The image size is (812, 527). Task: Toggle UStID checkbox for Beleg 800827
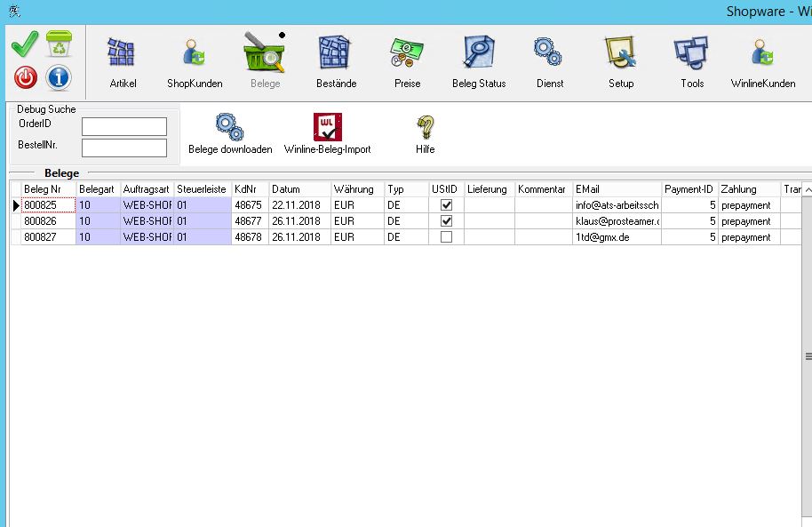pos(446,237)
